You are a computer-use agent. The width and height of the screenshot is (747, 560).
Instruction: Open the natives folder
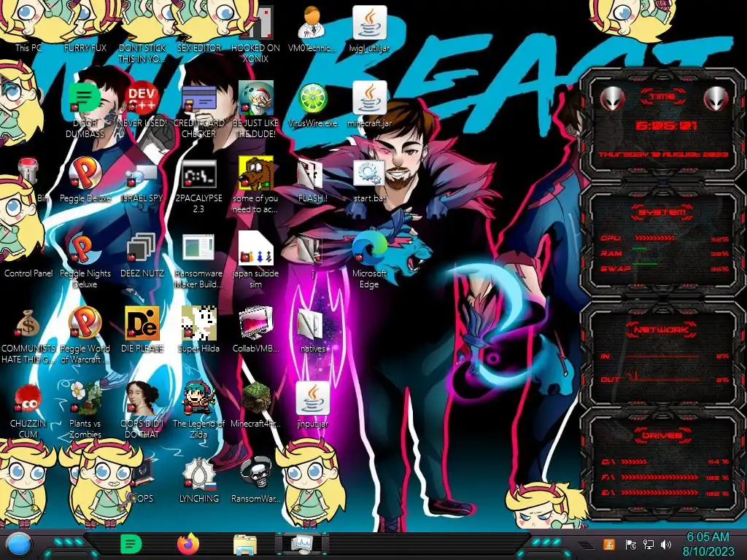(312, 331)
